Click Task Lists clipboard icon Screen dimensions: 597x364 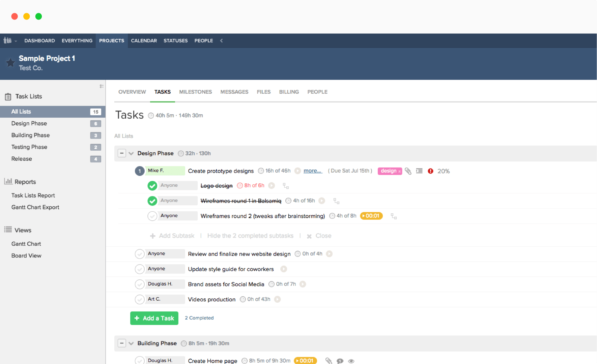point(8,97)
